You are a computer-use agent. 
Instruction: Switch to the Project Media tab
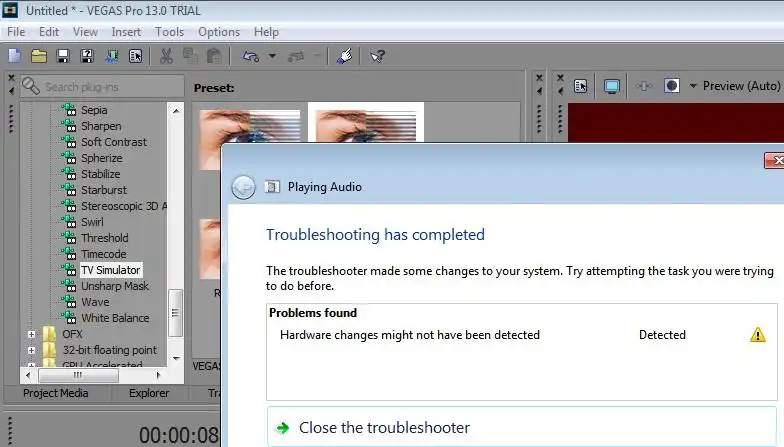click(56, 393)
